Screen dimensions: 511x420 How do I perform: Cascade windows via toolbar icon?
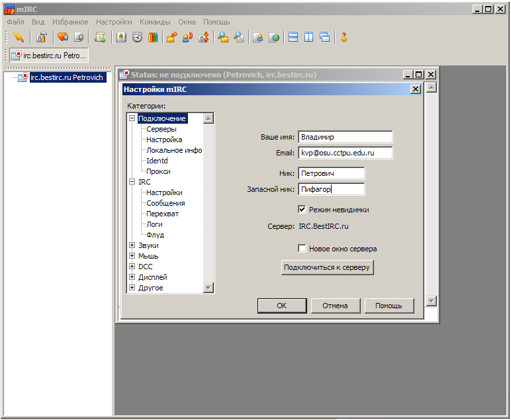[324, 37]
